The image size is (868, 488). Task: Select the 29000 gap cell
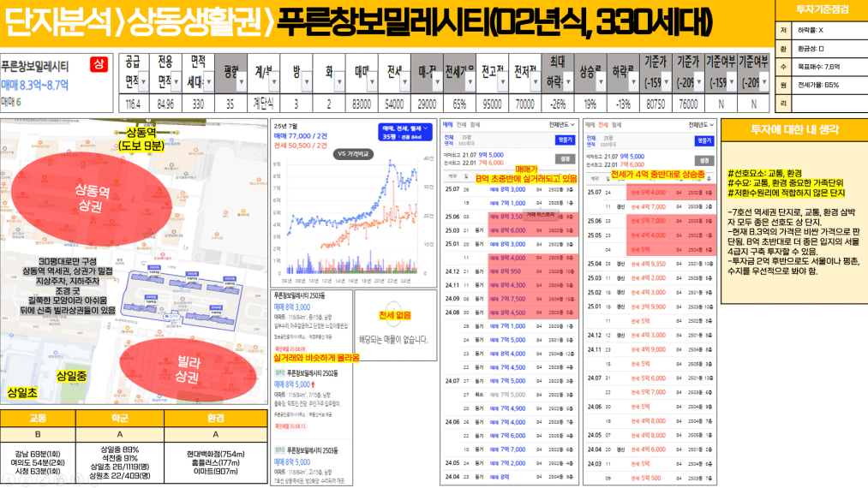[427, 104]
